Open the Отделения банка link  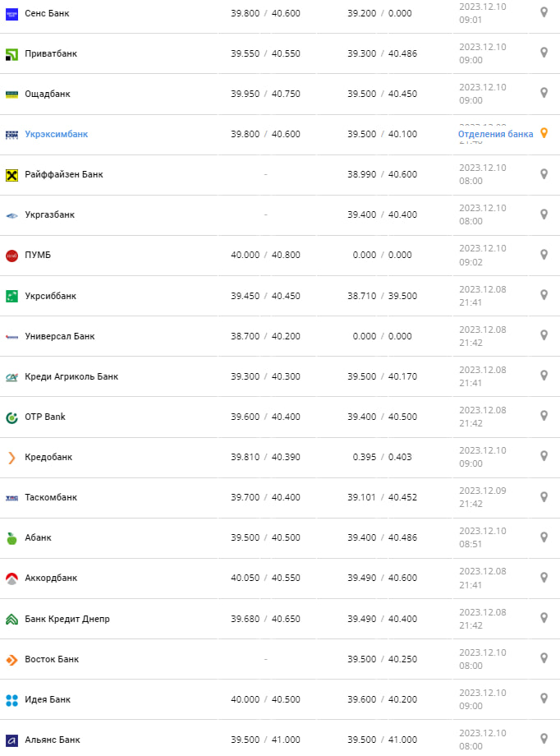495,134
